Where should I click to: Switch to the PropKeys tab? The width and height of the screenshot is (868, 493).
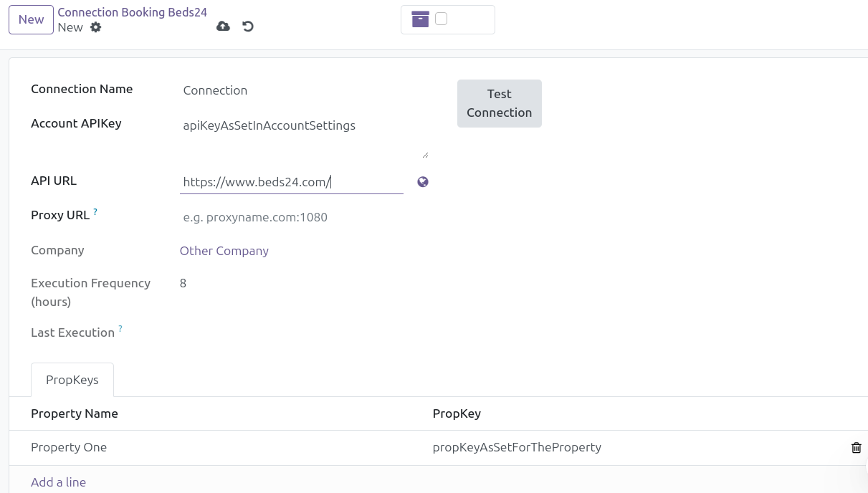pyautogui.click(x=72, y=380)
